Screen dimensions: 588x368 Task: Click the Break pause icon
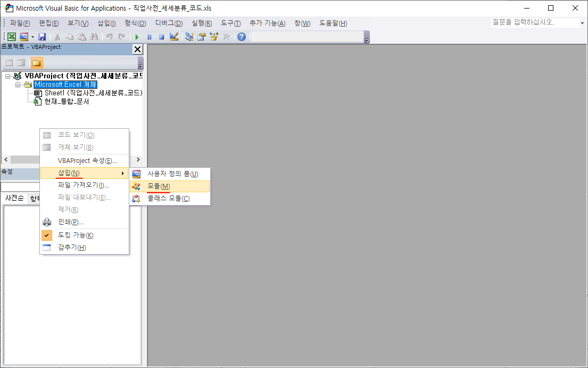point(149,37)
